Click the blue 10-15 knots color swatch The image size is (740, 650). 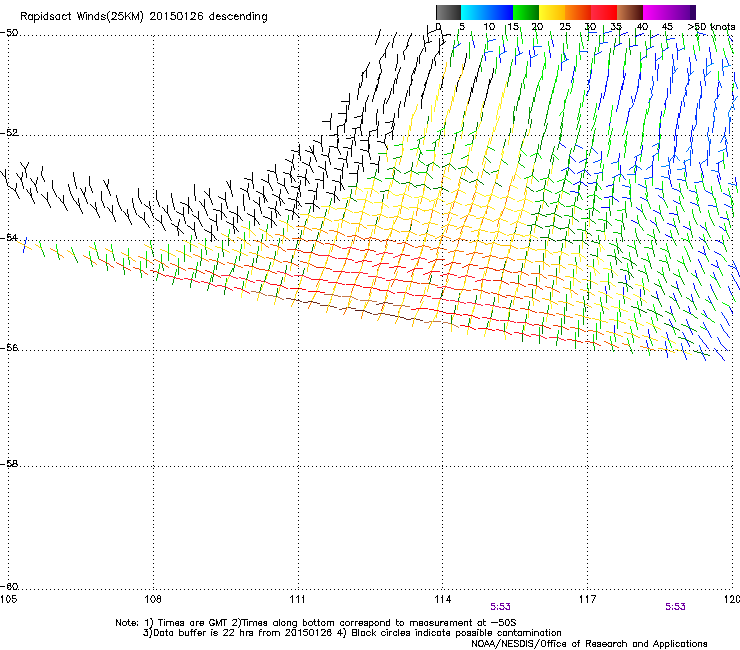click(x=500, y=12)
